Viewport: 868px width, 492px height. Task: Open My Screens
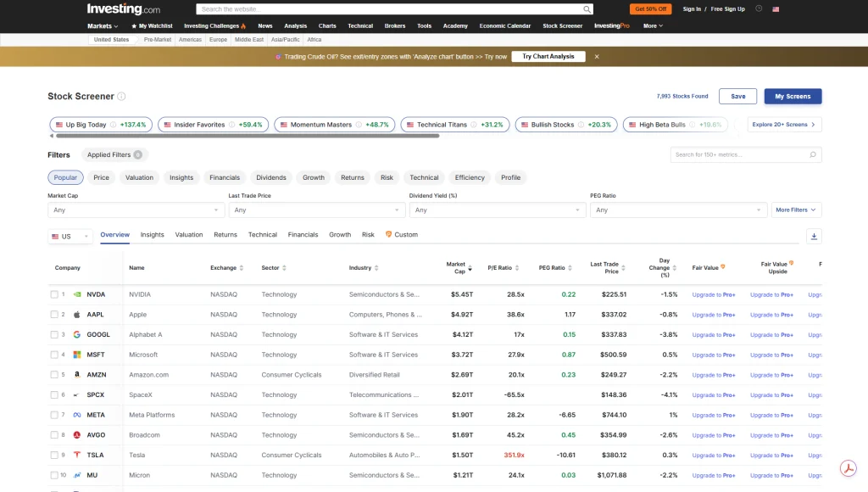click(x=793, y=97)
